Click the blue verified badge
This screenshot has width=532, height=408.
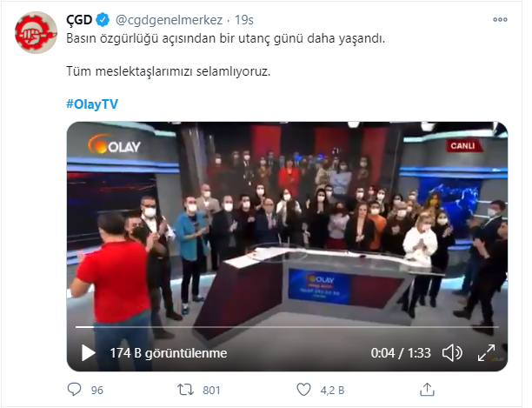pyautogui.click(x=103, y=20)
